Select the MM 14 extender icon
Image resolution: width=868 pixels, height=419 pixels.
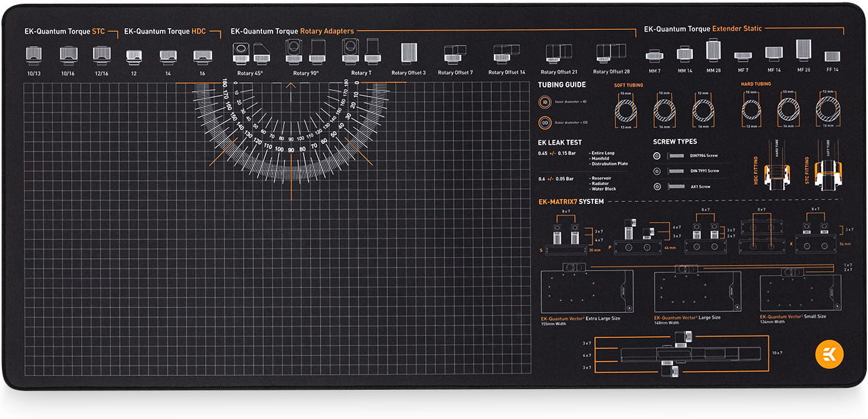tap(685, 54)
